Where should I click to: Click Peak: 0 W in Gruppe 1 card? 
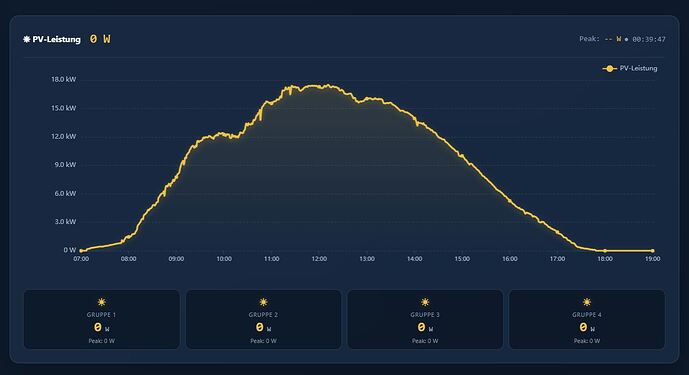coord(102,341)
